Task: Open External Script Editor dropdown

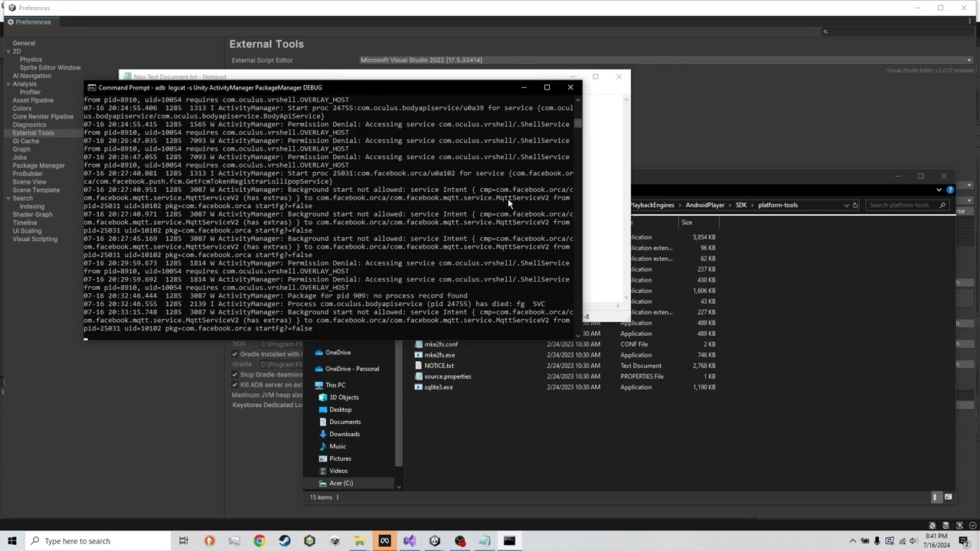Action: (666, 60)
